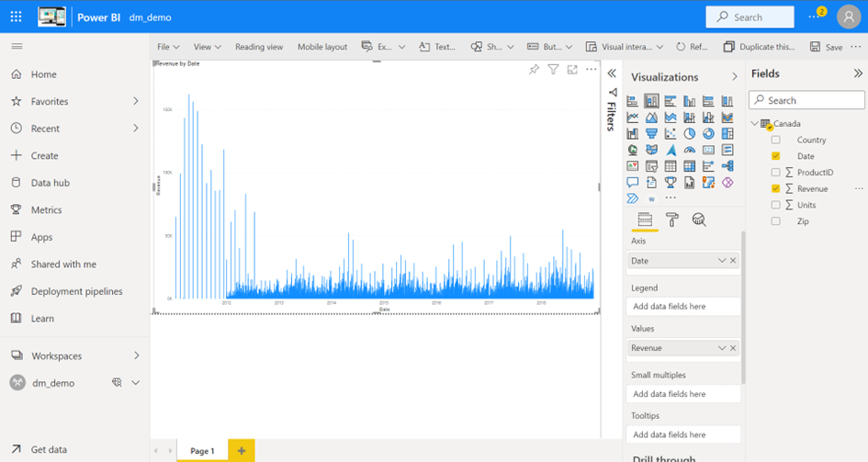Open the Analytics magnifier pane icon
Image resolution: width=868 pixels, height=462 pixels.
click(x=699, y=220)
